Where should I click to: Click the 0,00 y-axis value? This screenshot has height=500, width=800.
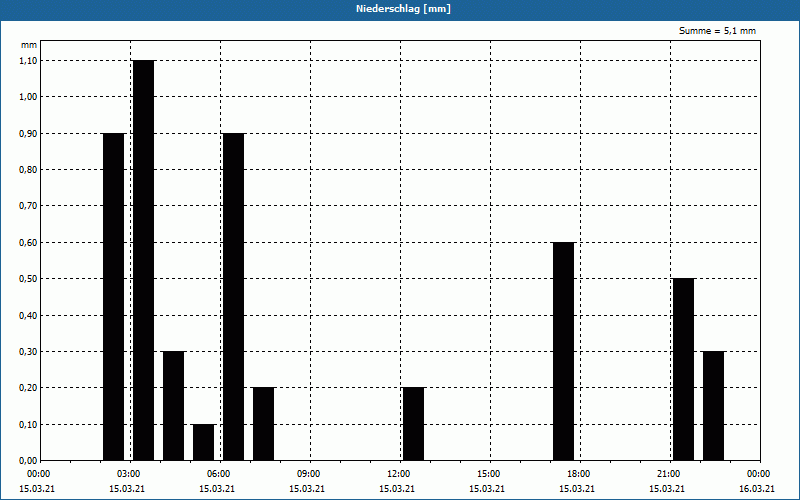pos(28,461)
